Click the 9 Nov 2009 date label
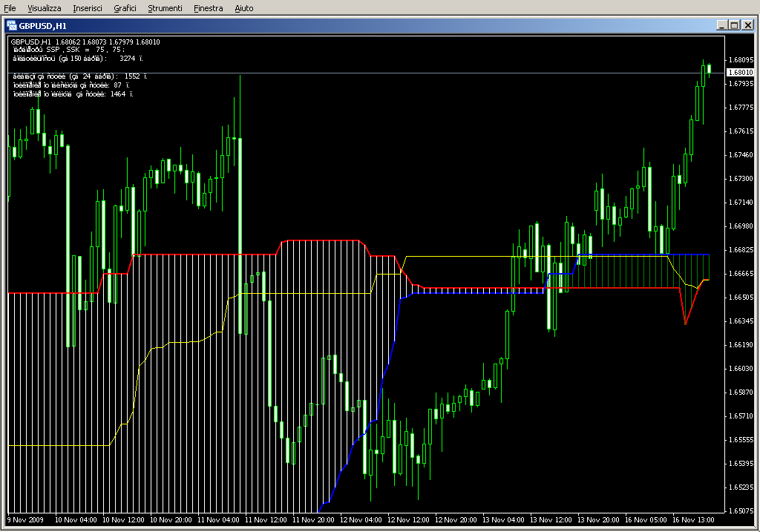 click(x=26, y=520)
